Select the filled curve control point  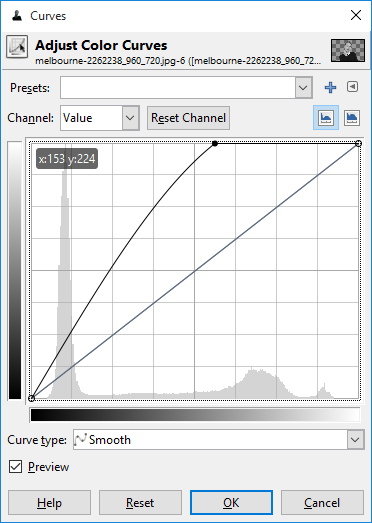pos(215,143)
